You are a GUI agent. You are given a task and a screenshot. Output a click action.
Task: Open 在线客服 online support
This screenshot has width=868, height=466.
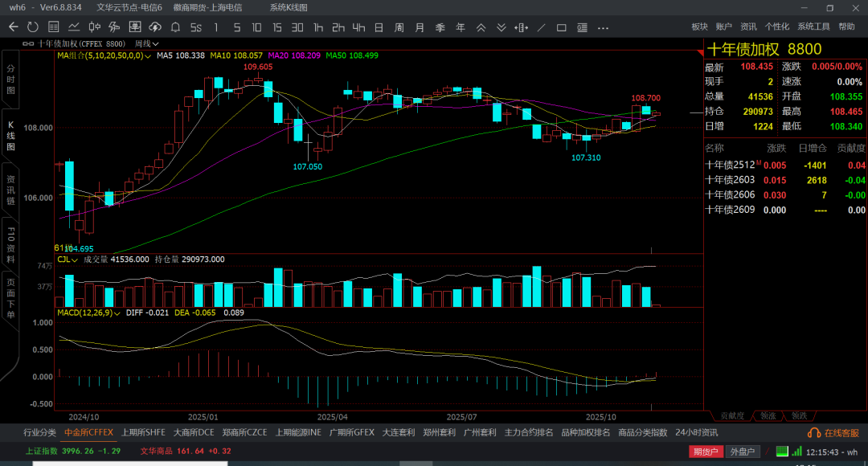[x=834, y=433]
